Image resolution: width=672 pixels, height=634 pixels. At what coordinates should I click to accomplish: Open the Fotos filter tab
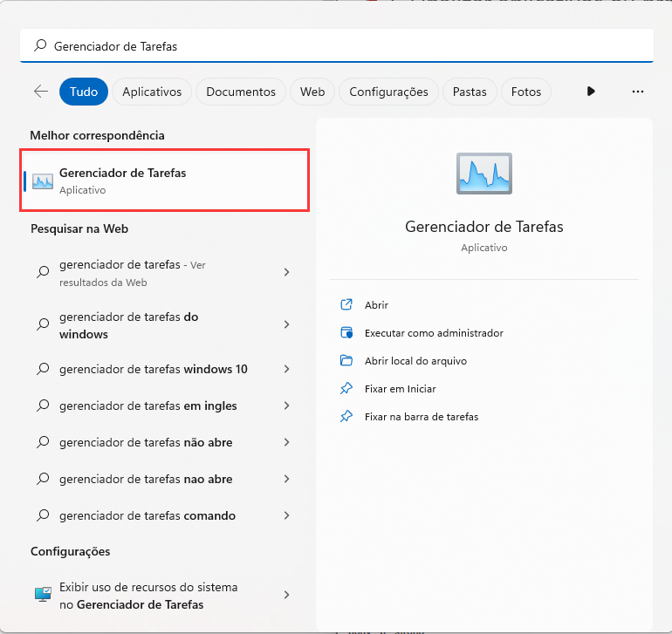[x=526, y=92]
